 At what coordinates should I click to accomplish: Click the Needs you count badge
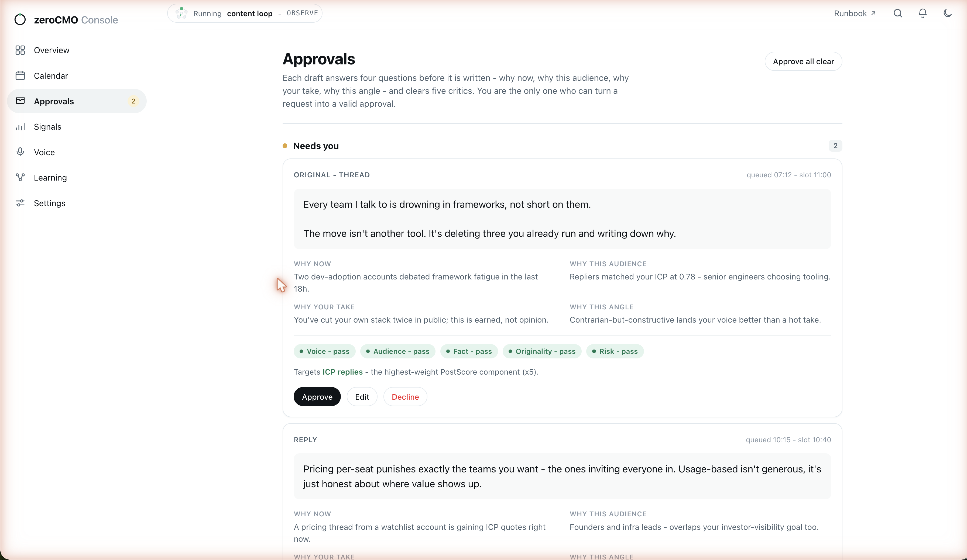pos(835,146)
